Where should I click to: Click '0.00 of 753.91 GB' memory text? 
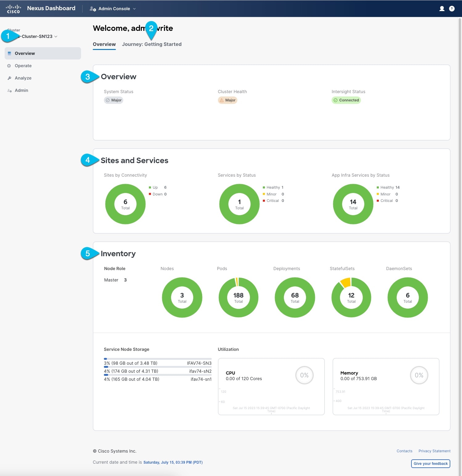(358, 379)
